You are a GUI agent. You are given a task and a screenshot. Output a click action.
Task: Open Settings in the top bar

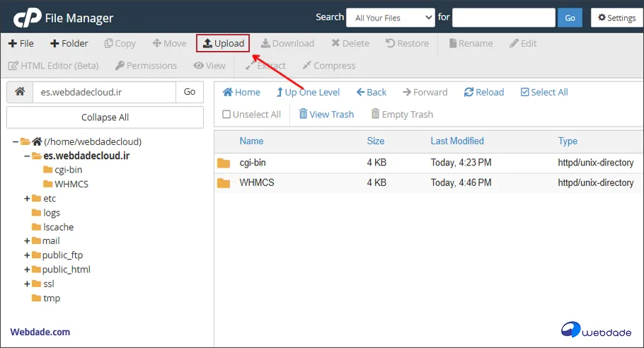click(x=614, y=18)
